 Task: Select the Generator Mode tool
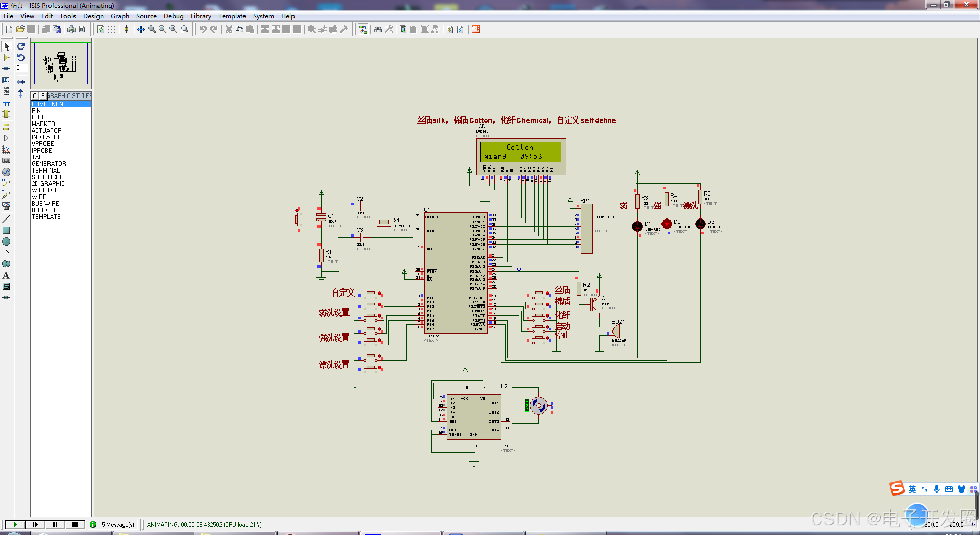(6, 172)
